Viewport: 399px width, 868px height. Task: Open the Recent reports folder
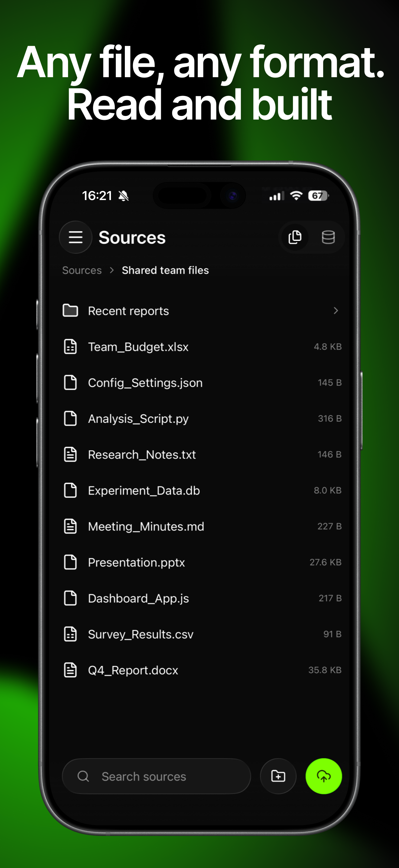point(202,310)
